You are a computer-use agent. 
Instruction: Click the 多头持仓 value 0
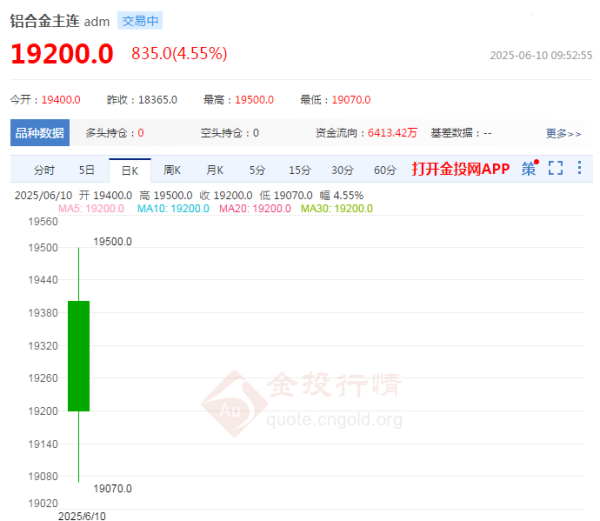(141, 133)
